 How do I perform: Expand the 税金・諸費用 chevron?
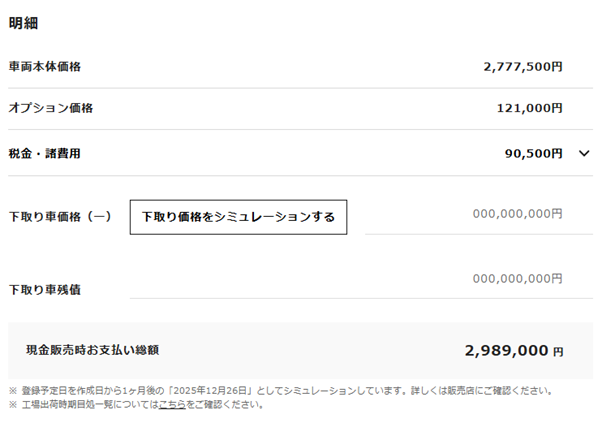pos(585,154)
